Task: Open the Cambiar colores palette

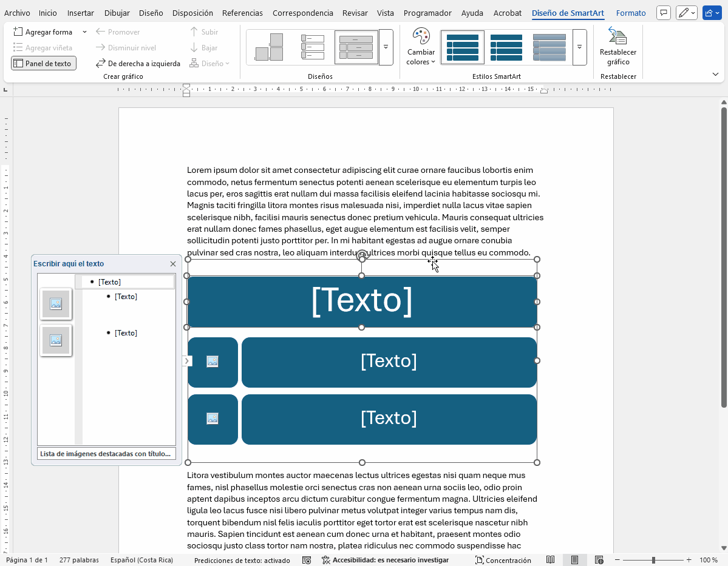Action: click(x=421, y=47)
